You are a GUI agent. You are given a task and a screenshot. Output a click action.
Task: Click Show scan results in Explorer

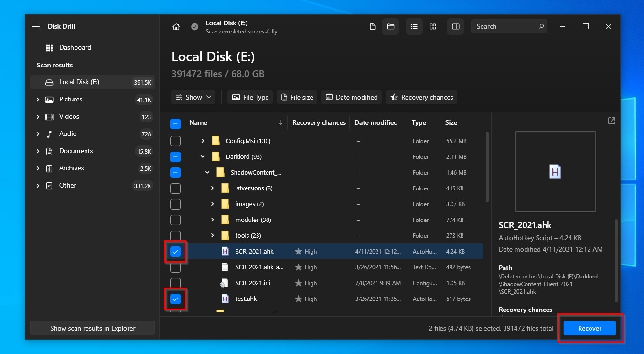93,328
